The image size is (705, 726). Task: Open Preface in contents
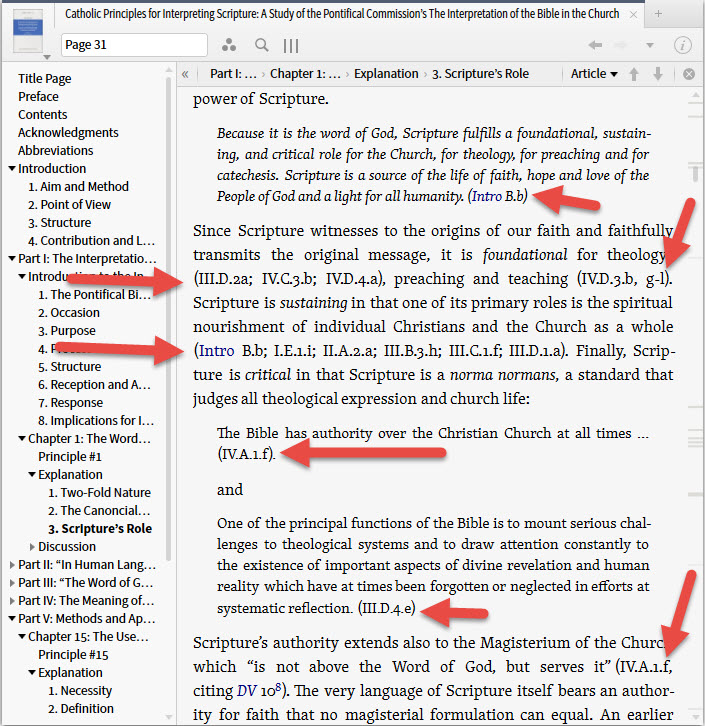[38, 97]
